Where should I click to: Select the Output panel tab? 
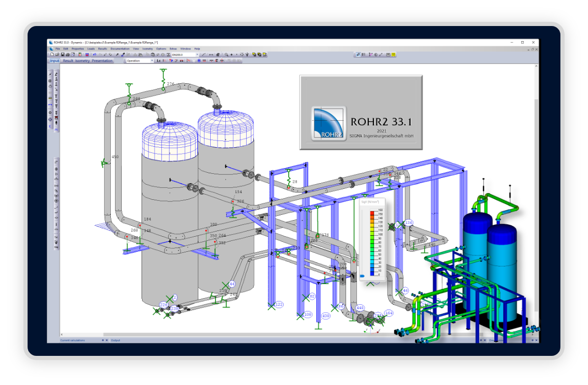click(116, 340)
